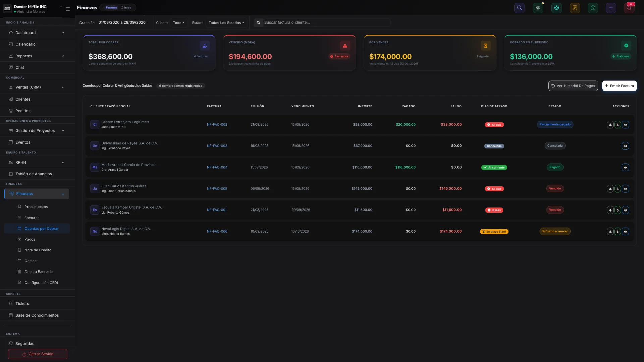Click the hourglass icon on Por Vencer card
This screenshot has width=644, height=362.
(485, 46)
